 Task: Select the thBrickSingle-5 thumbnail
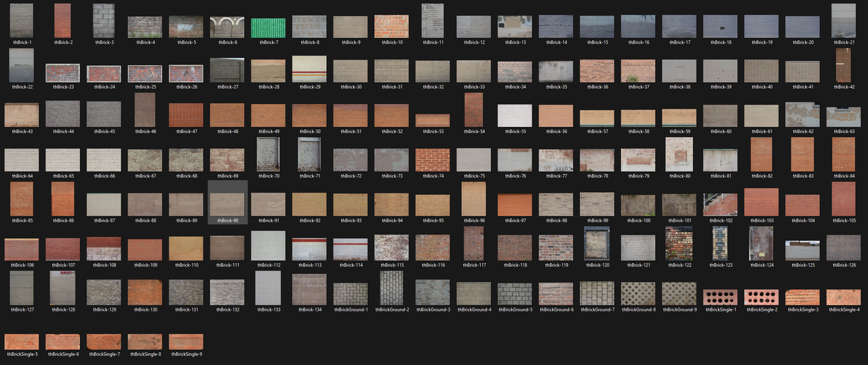point(22,341)
